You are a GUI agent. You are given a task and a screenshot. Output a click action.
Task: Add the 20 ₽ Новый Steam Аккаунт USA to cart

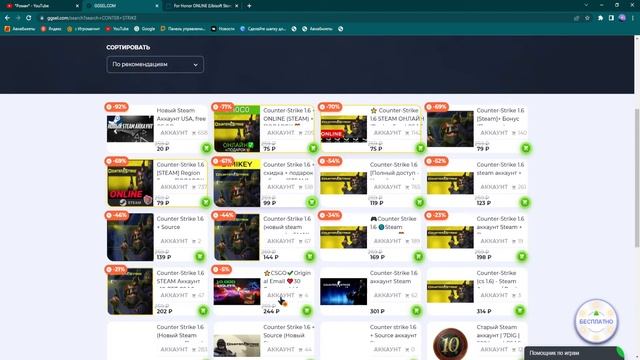[207, 148]
